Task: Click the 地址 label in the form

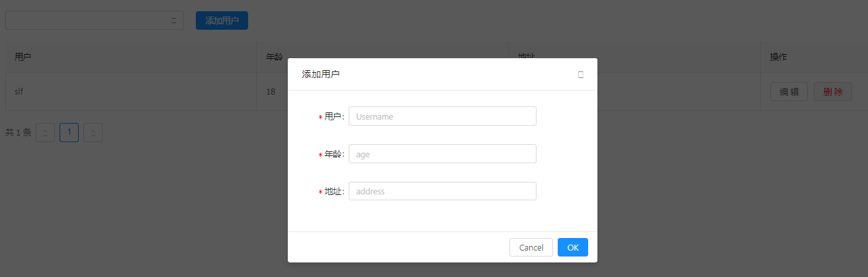Action: click(x=333, y=192)
